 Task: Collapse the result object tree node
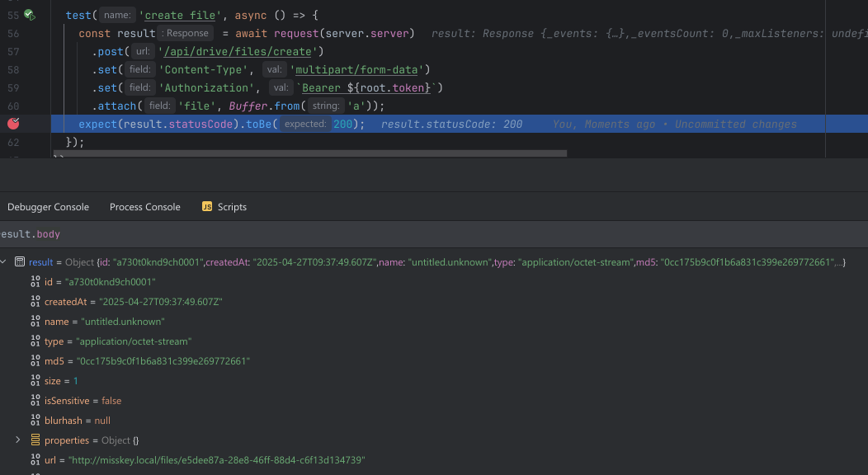(x=3, y=262)
